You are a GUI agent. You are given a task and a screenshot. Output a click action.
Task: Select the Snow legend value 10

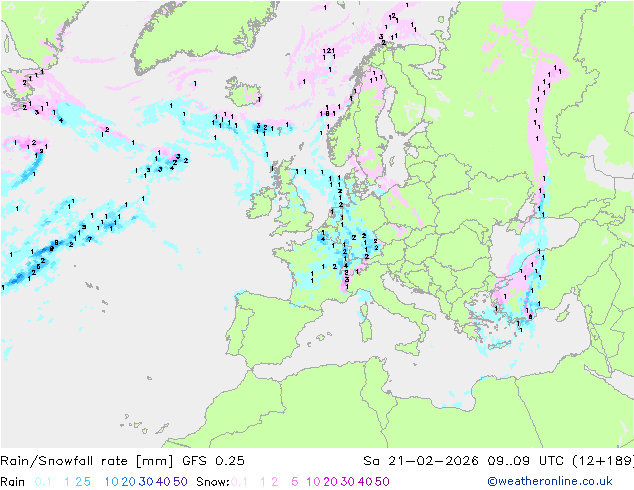(313, 482)
